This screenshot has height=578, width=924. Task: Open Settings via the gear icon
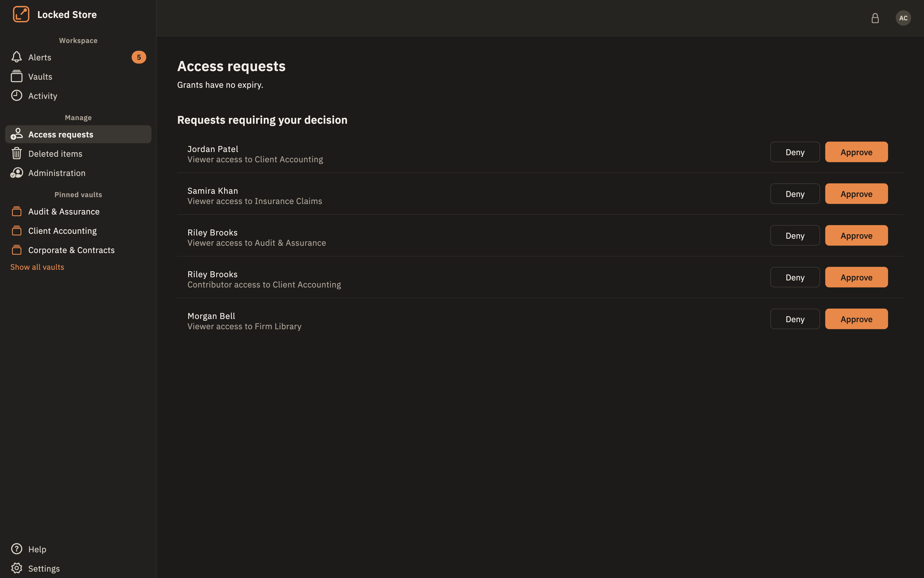click(x=16, y=568)
